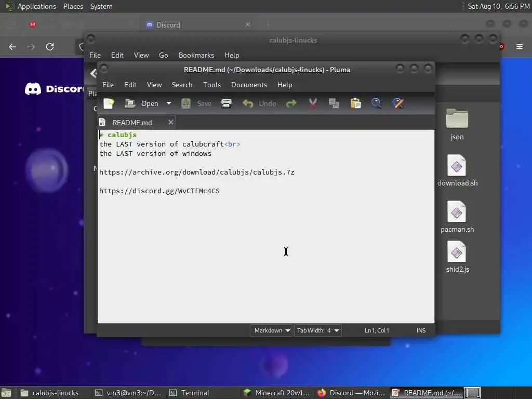Expand the Open recent files dropdown arrow
Screen dimensions: 532x399
click(x=169, y=103)
